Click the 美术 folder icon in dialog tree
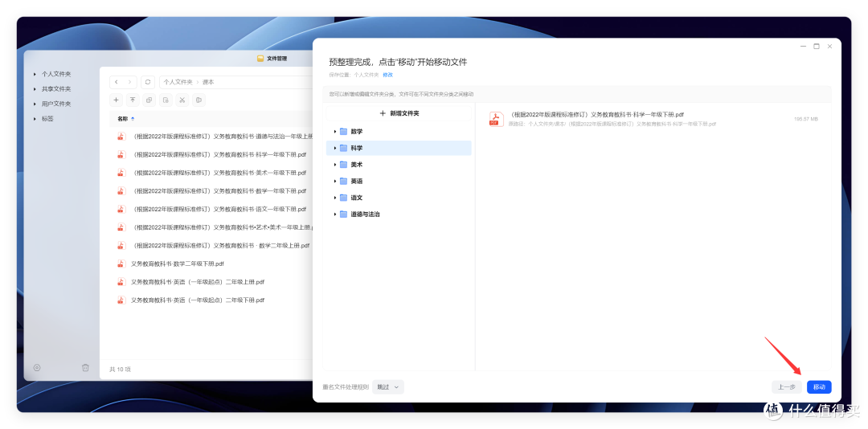868x429 pixels. tap(343, 165)
